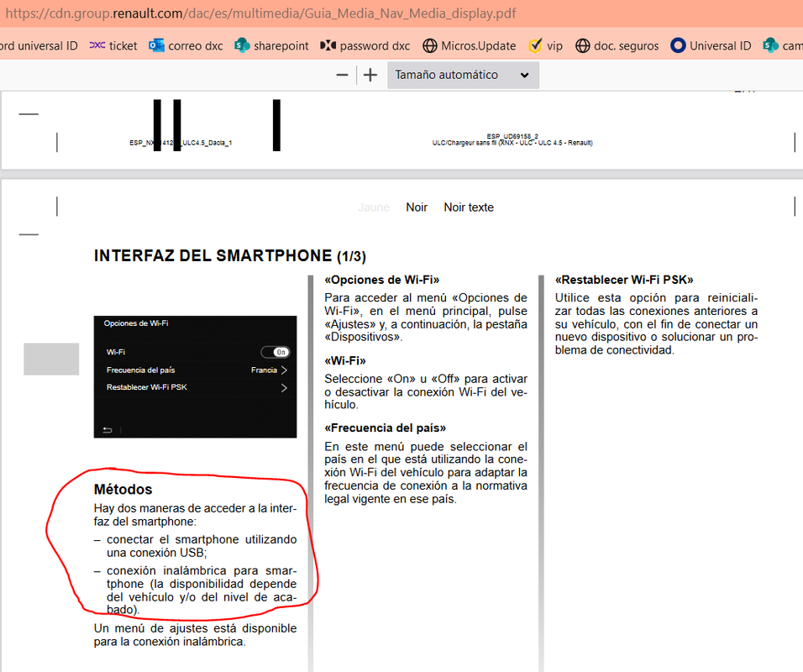The image size is (803, 672).
Task: Click the text 'conectar el smartphone utilizando'
Action: point(202,539)
